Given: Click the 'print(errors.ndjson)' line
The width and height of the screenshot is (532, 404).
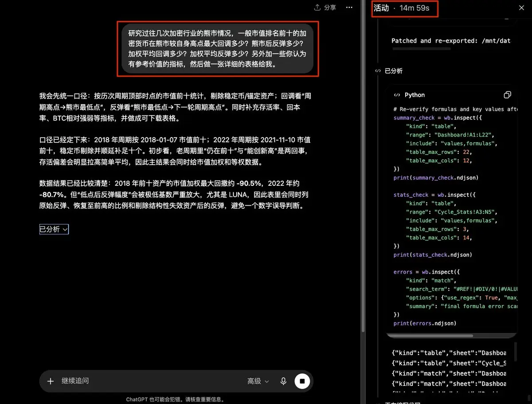Looking at the screenshot, I should tap(425, 323).
